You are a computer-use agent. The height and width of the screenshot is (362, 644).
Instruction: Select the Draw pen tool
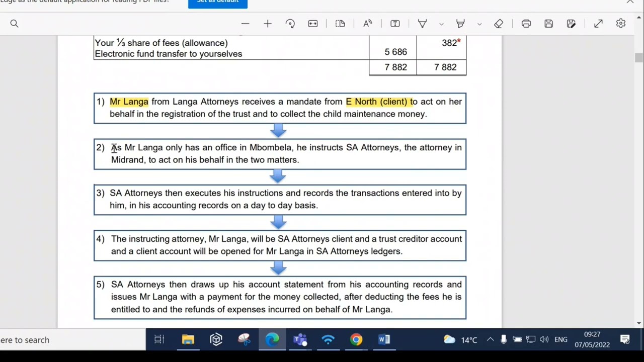pos(422,24)
